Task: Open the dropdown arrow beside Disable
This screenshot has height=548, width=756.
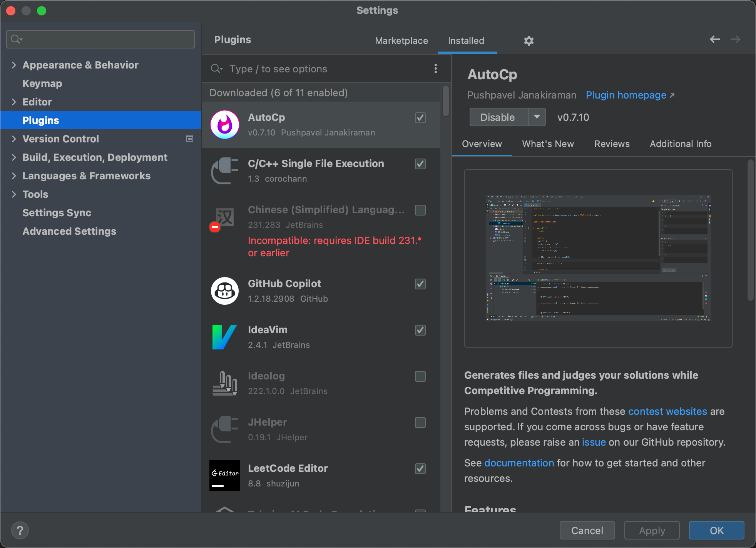Action: coord(537,117)
